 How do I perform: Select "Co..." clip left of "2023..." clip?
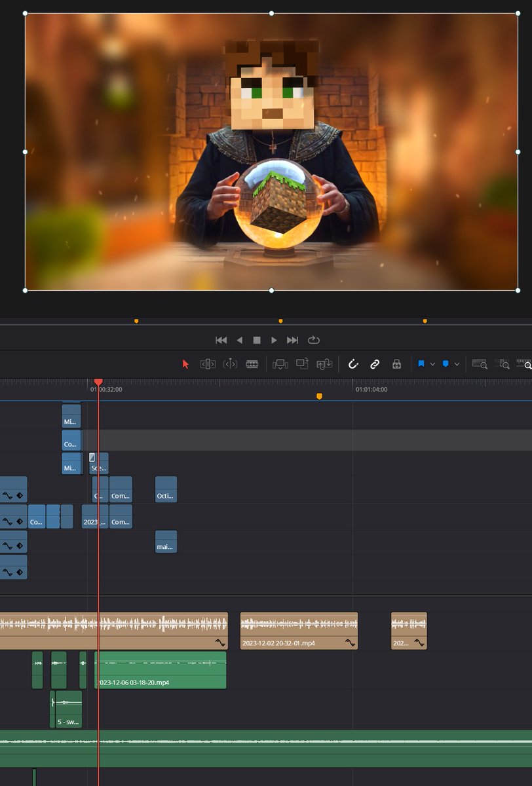(x=37, y=516)
